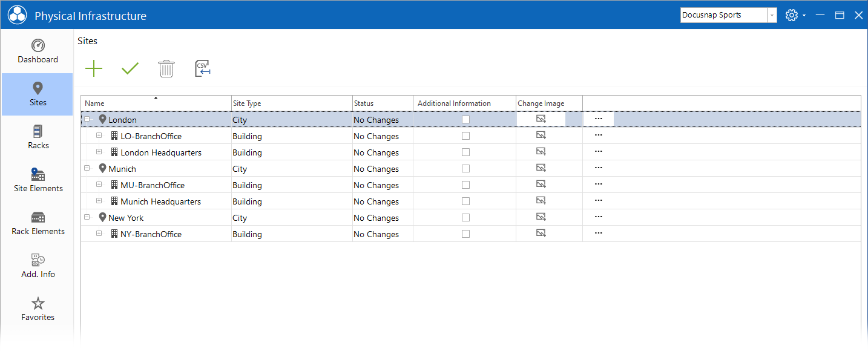
Task: Open the Racks section in sidebar
Action: coord(38,137)
